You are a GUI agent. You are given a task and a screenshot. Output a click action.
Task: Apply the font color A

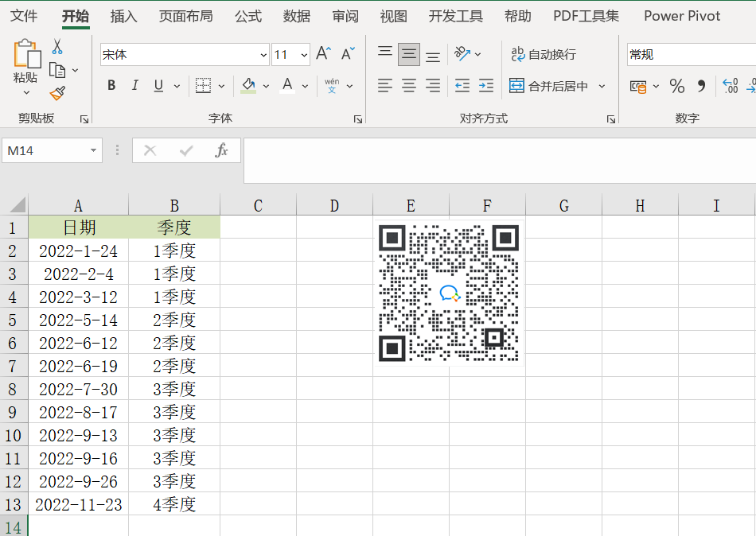point(287,86)
